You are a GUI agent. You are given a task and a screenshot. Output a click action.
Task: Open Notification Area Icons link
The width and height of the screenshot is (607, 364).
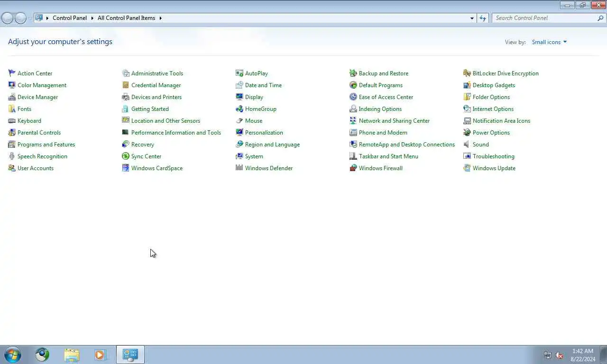[x=501, y=120]
